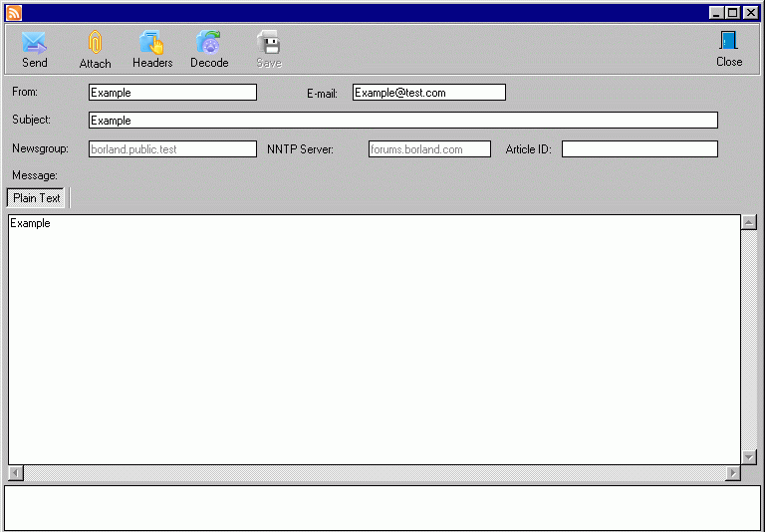The image size is (765, 532).
Task: Click into the Subject field
Action: (x=403, y=121)
